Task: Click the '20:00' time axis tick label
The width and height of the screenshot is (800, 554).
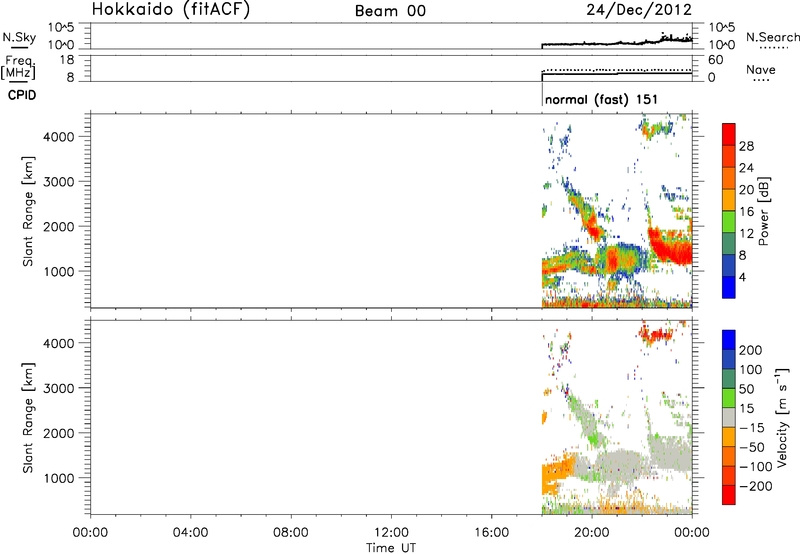Action: 592,533
